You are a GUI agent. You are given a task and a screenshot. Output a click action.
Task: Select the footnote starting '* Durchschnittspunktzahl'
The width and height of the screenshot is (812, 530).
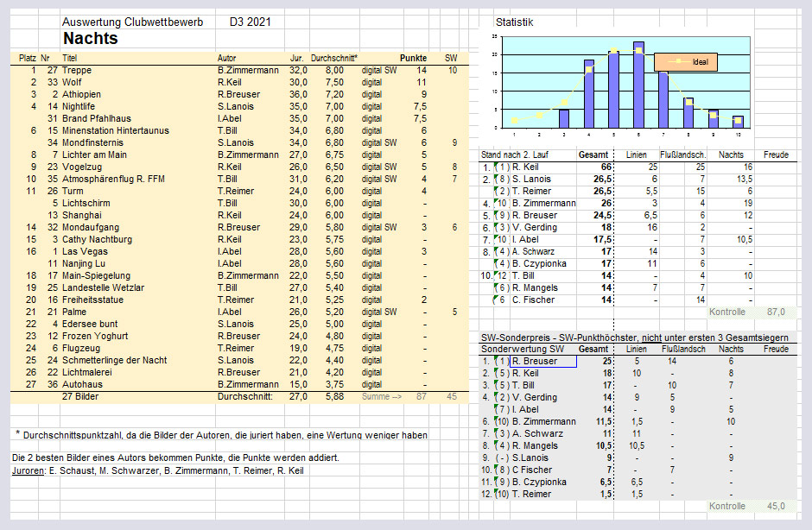pos(221,435)
